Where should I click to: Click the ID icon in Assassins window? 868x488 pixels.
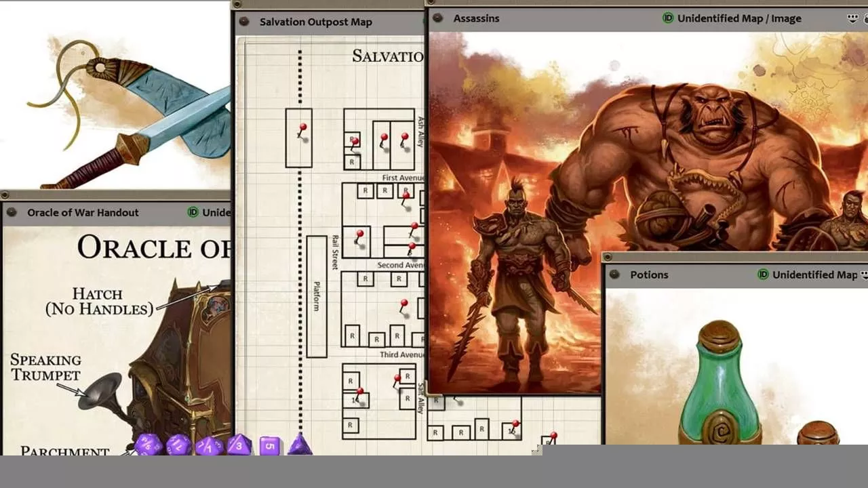pyautogui.click(x=668, y=18)
